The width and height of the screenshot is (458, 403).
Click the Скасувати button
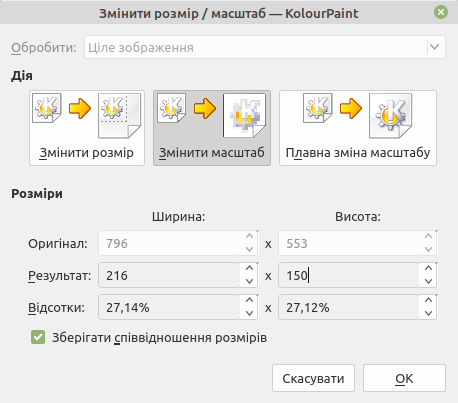313,378
